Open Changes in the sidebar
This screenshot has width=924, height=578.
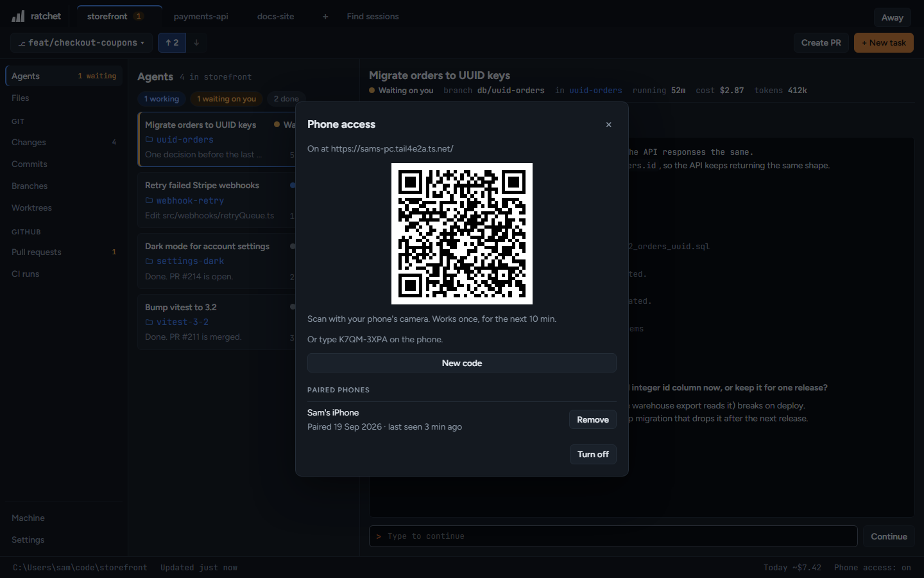click(64, 142)
